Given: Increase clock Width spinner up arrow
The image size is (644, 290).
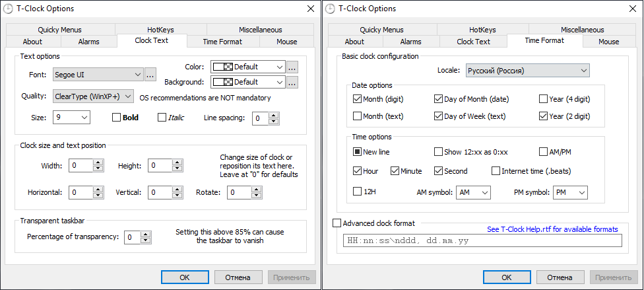Looking at the screenshot, I should tap(98, 163).
